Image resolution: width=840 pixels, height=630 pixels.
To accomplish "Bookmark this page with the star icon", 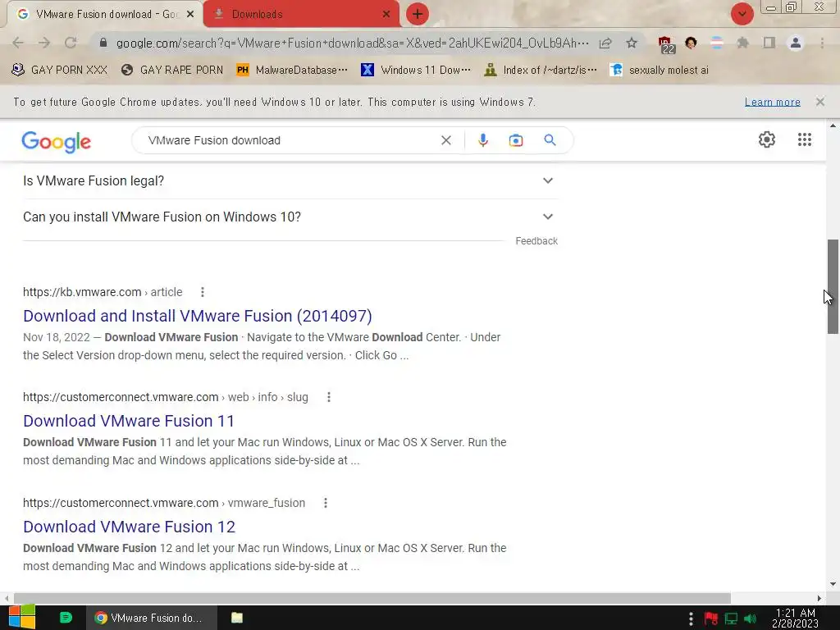I will [x=632, y=43].
